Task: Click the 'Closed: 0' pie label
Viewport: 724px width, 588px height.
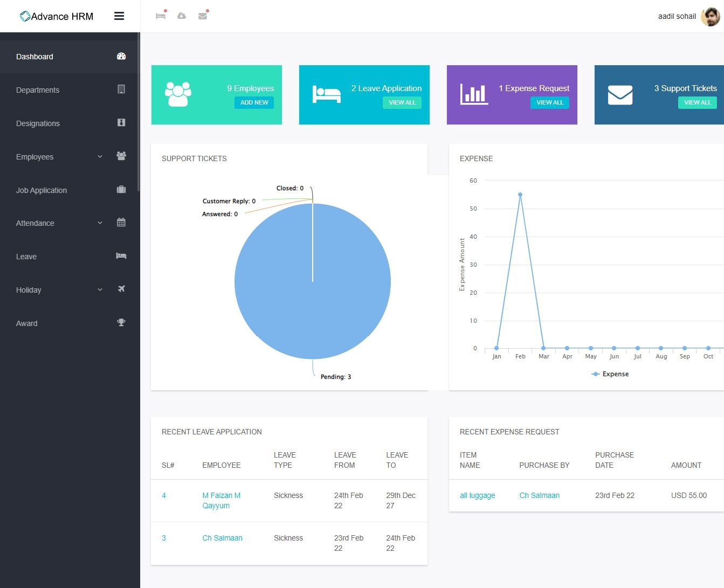Action: (290, 188)
